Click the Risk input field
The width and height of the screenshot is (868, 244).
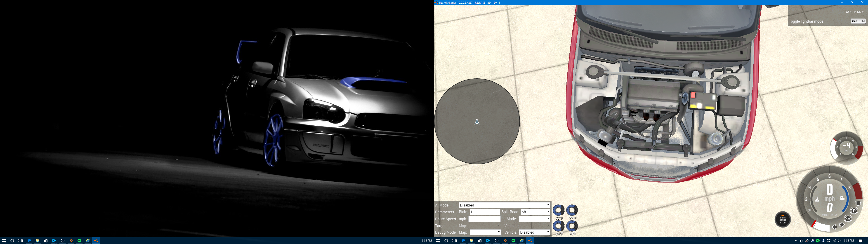(485, 212)
